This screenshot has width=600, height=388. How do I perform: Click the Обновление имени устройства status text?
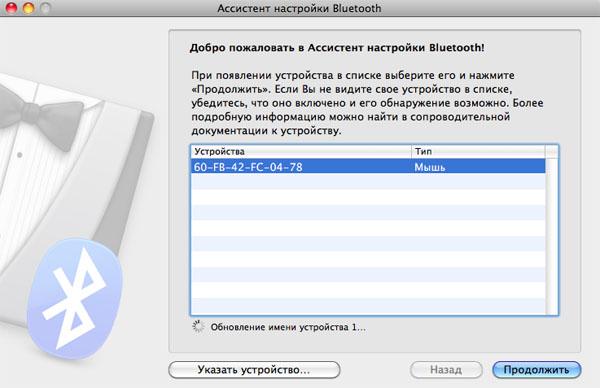pos(288,327)
